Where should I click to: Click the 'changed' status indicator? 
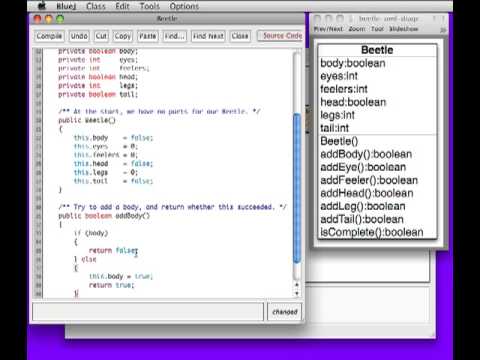(285, 312)
